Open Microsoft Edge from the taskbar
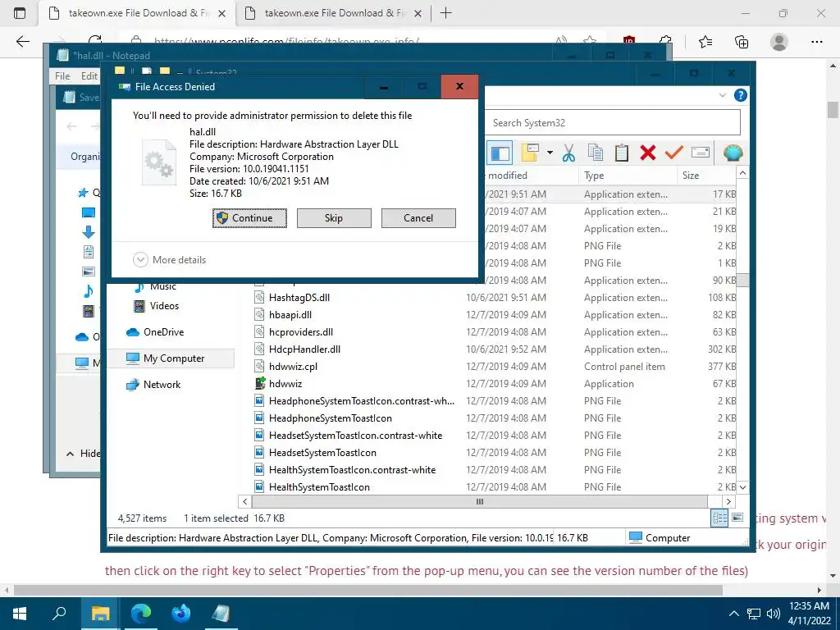840x630 pixels. tap(140, 613)
